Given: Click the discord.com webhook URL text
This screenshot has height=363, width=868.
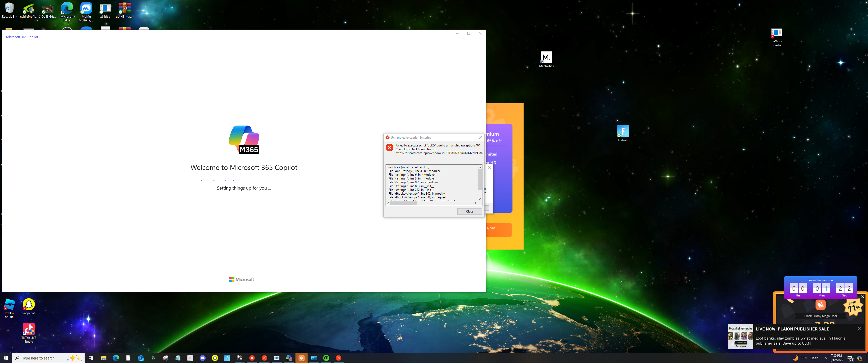Looking at the screenshot, I should pyautogui.click(x=439, y=153).
